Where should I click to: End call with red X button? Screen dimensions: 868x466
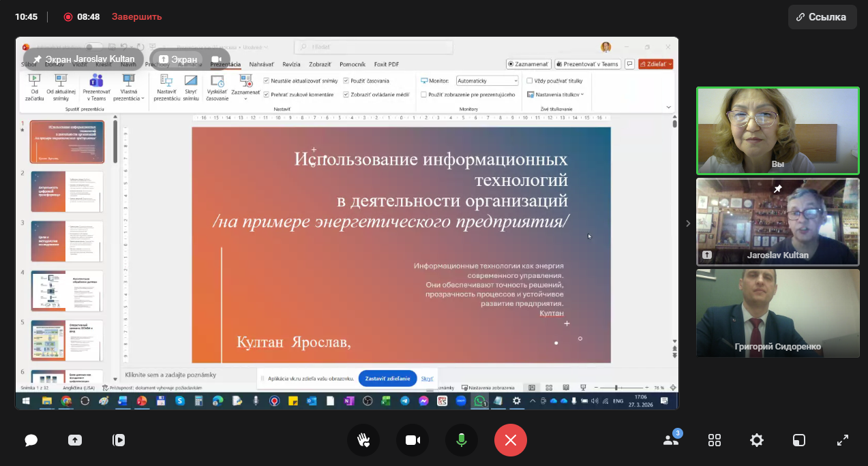[511, 440]
